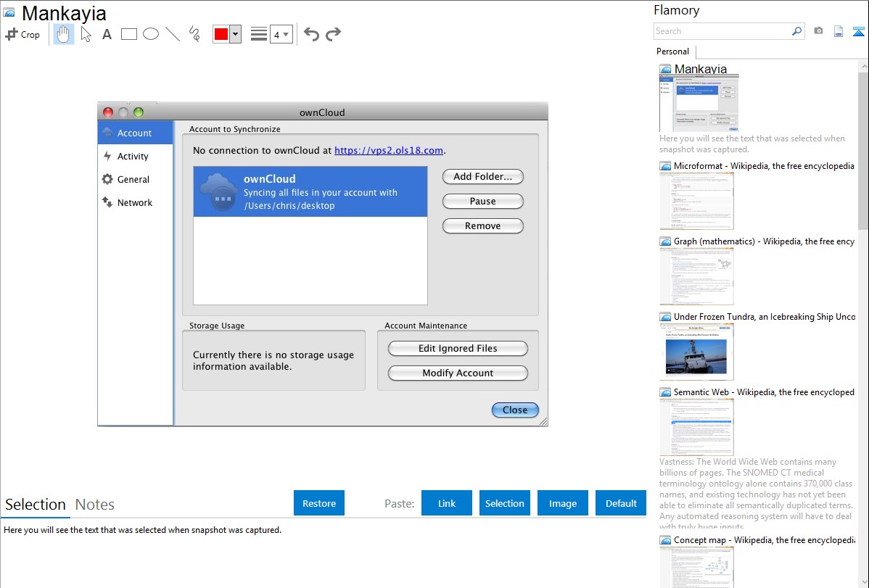Image resolution: width=869 pixels, height=588 pixels.
Task: Select Network in the ownCloud sidebar
Action: 135,203
